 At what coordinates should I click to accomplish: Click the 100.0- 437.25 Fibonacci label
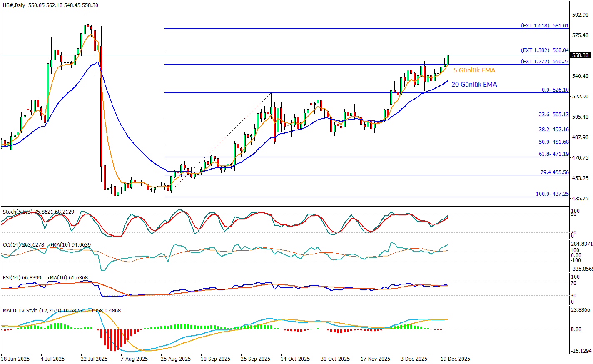[552, 194]
